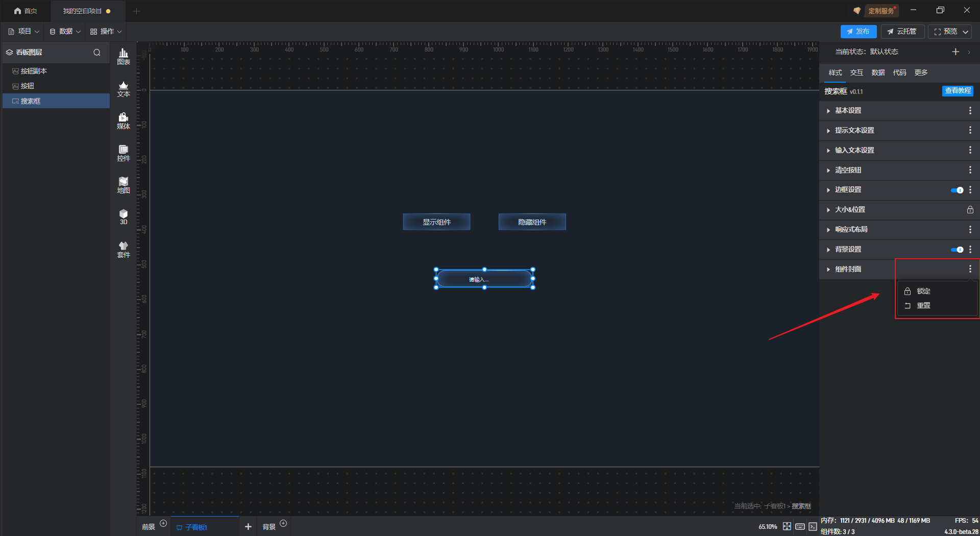This screenshot has height=536, width=980.
Task: Choose 重置 from the popup menu
Action: coord(937,306)
